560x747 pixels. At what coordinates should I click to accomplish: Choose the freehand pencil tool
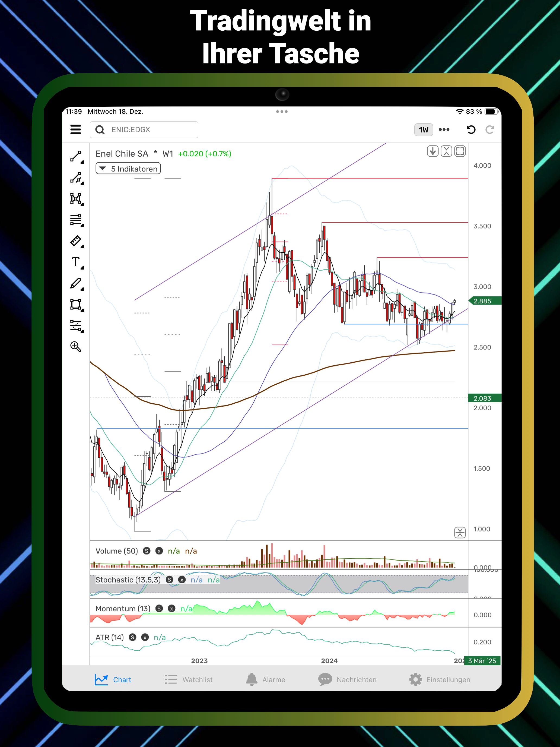76,284
